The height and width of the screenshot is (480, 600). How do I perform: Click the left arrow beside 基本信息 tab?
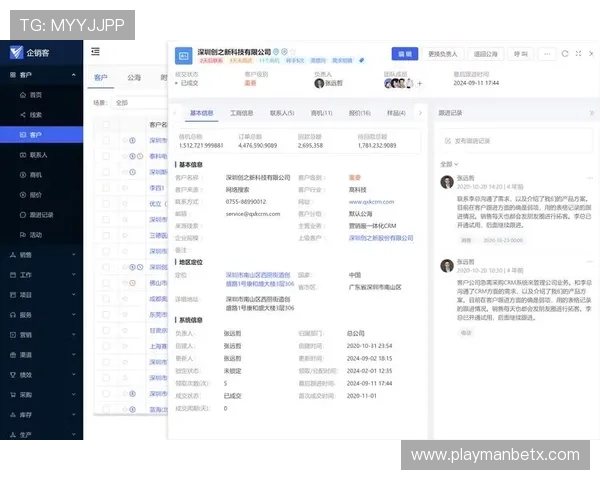pyautogui.click(x=175, y=113)
